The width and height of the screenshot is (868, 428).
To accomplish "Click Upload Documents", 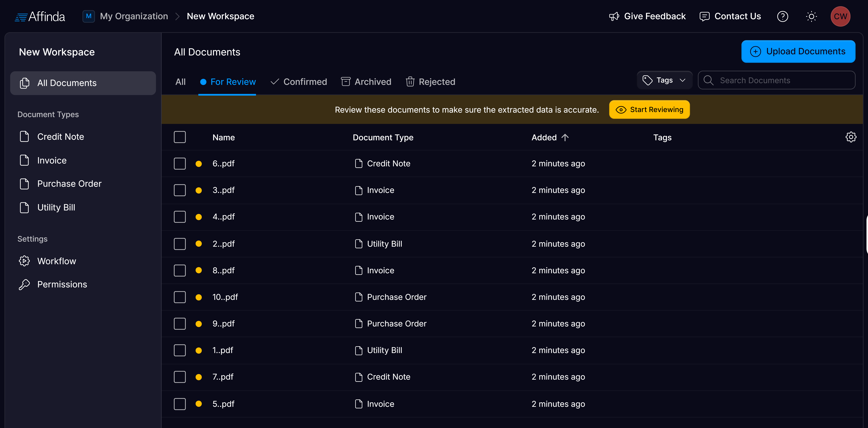I will (x=798, y=51).
